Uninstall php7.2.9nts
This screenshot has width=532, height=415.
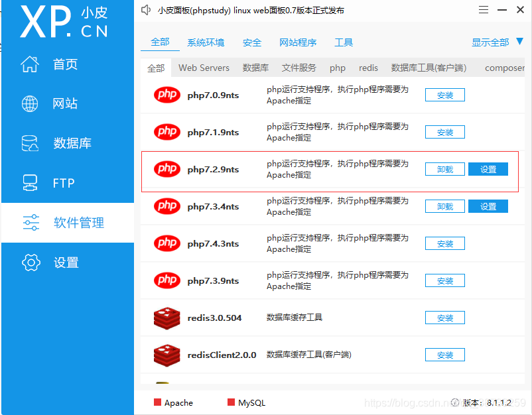coord(445,169)
